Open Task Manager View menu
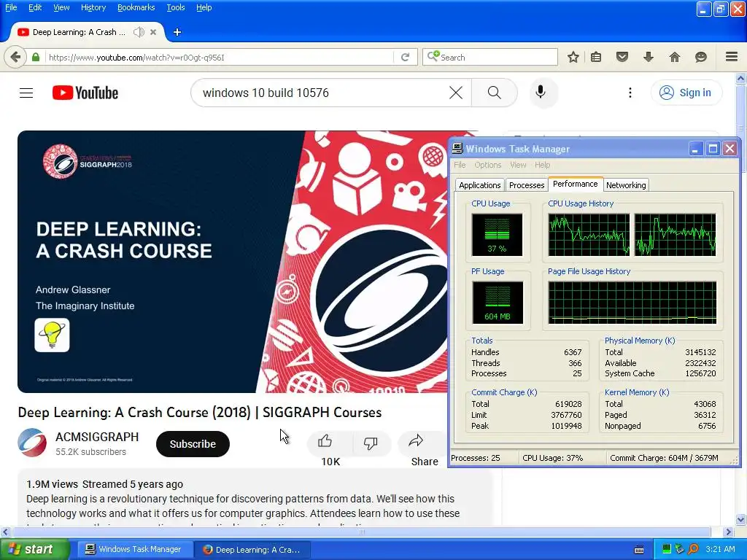The height and width of the screenshot is (560, 747). click(x=519, y=165)
